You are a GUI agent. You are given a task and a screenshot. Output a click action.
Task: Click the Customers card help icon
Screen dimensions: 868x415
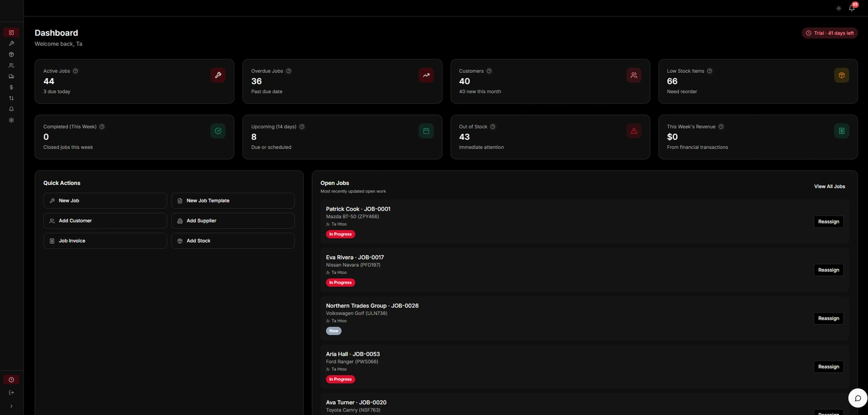489,71
